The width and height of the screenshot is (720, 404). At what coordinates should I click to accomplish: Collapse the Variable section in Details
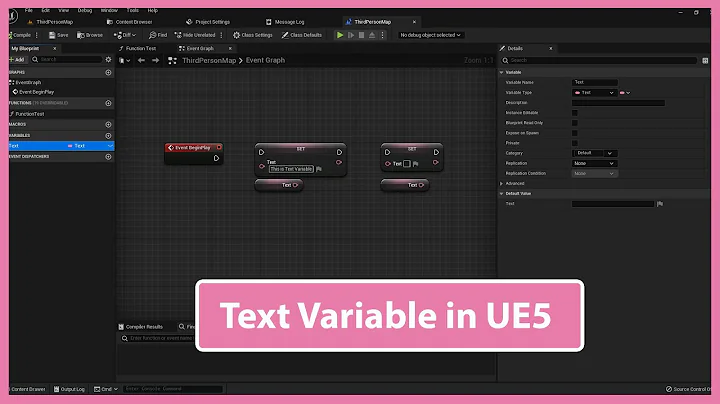pyautogui.click(x=501, y=73)
